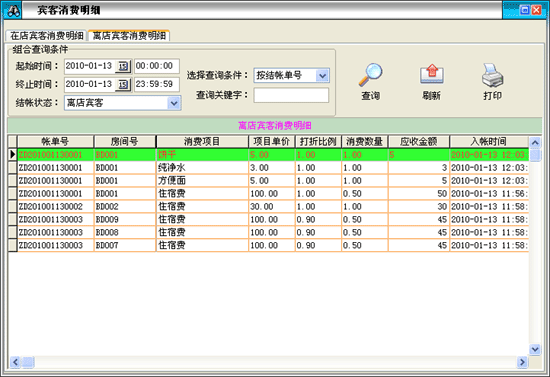The image size is (550, 377).
Task: Expand the 结帐状态 dropdown
Action: 174,103
